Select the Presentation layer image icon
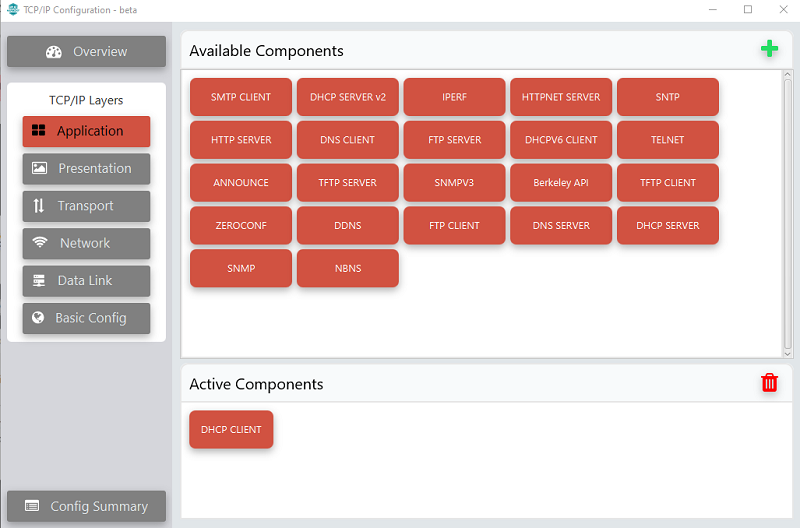This screenshot has width=800, height=528. (39, 168)
